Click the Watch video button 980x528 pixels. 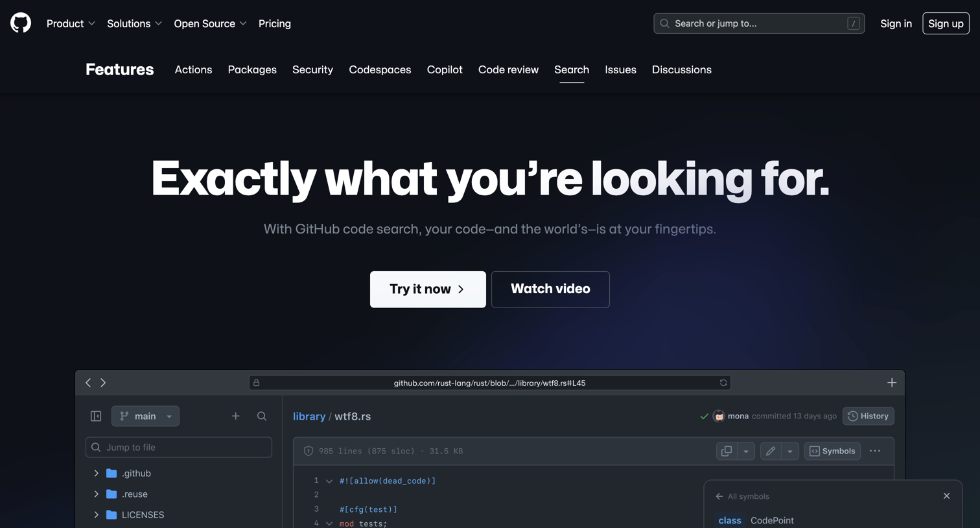tap(550, 289)
